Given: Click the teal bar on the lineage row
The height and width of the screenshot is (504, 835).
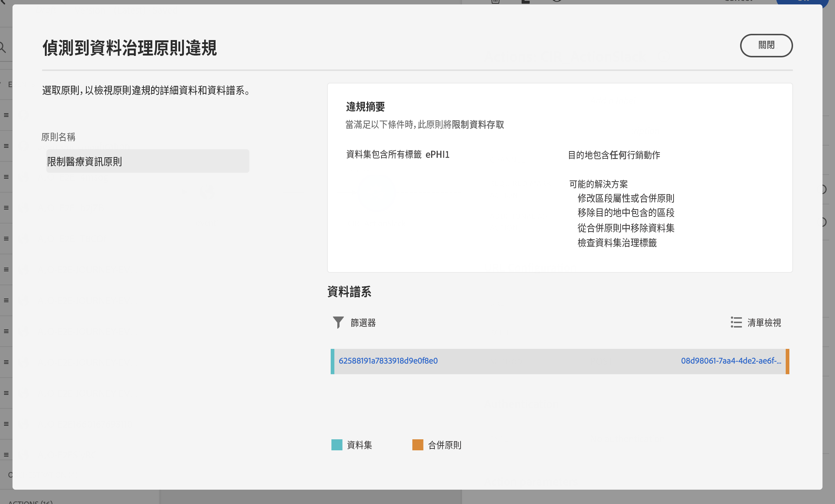Looking at the screenshot, I should [x=333, y=361].
